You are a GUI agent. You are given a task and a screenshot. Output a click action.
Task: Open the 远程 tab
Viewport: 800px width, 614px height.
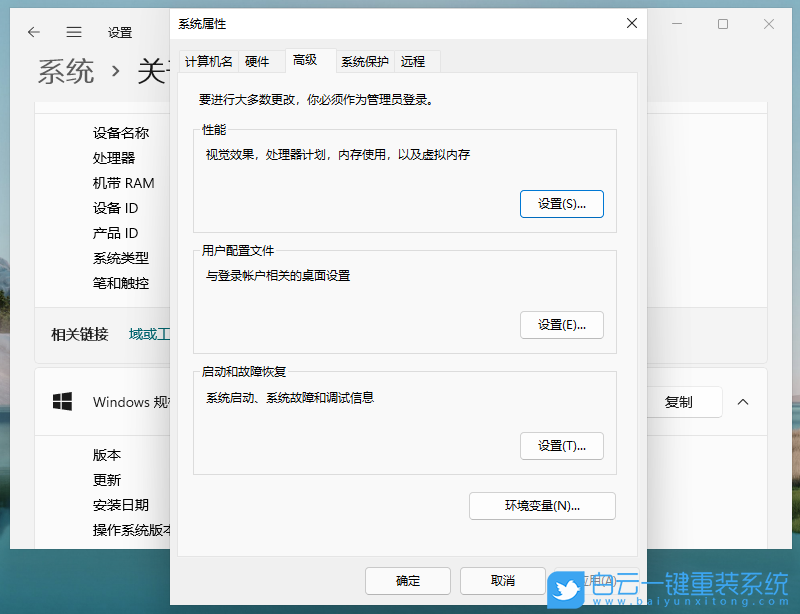tap(414, 60)
